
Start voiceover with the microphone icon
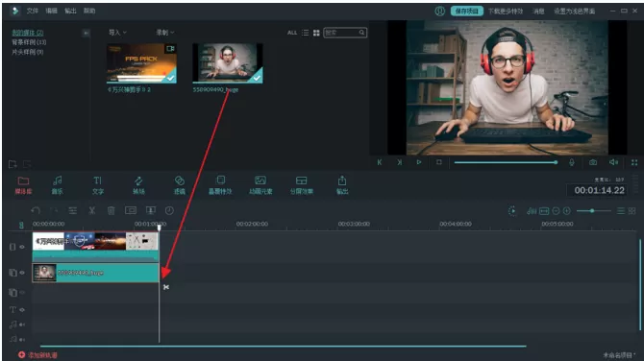[571, 162]
